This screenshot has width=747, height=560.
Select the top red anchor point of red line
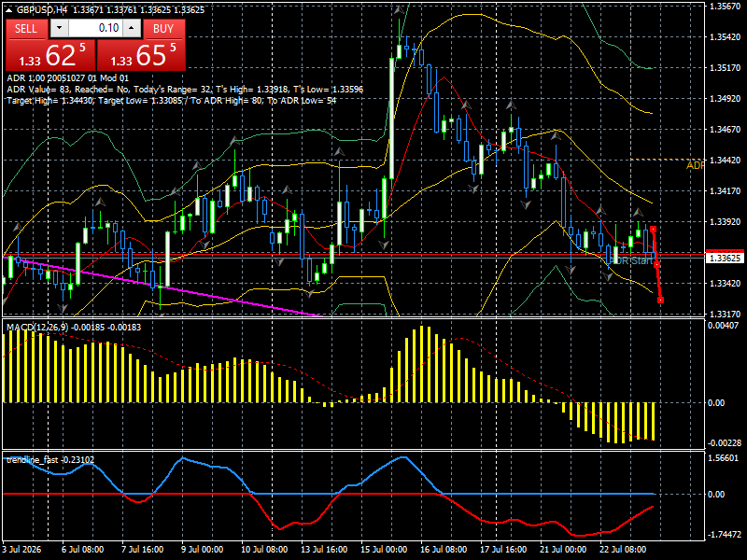tap(653, 230)
